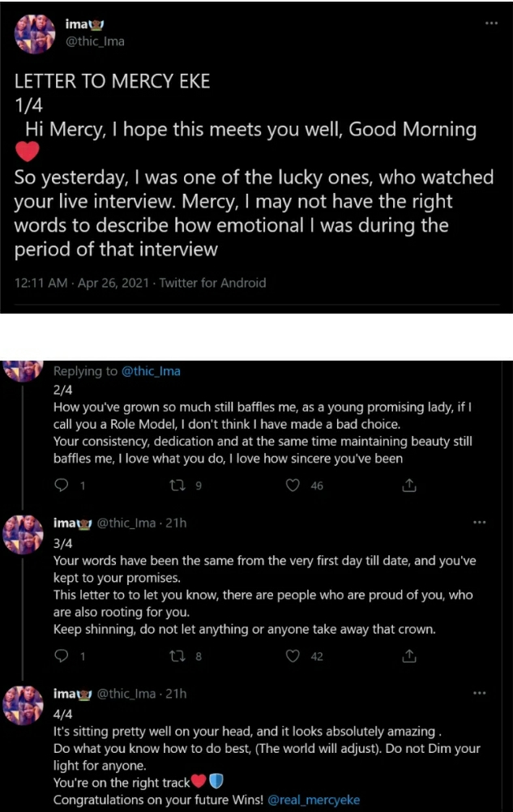Open the 4/4 tweet avatar
Screen dimensions: 513x812
coord(25,704)
